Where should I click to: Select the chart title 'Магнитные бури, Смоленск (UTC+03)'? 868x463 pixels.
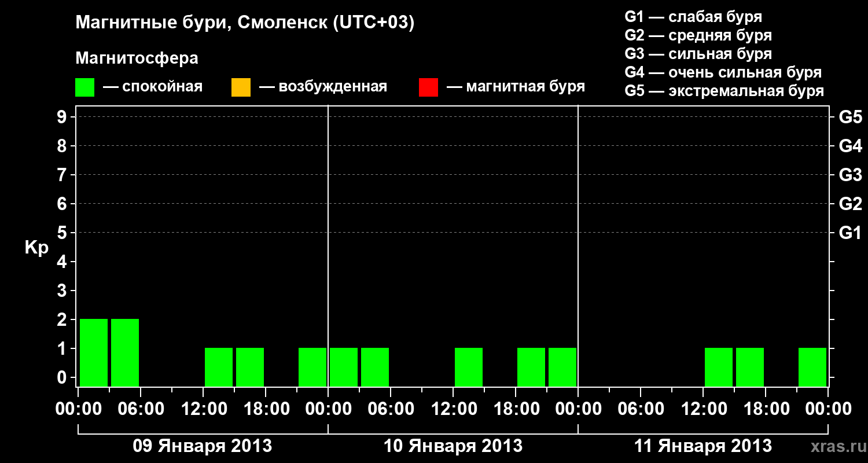pyautogui.click(x=245, y=23)
